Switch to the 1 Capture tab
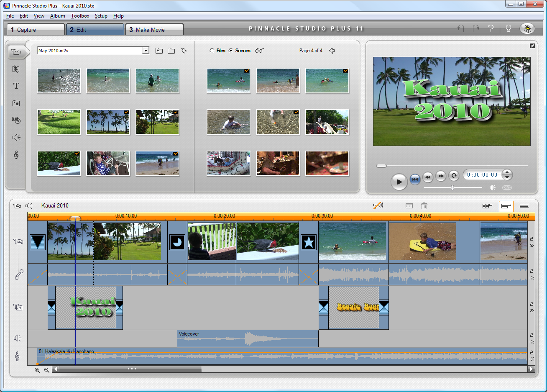Screen dimensions: 547x392 [36, 30]
